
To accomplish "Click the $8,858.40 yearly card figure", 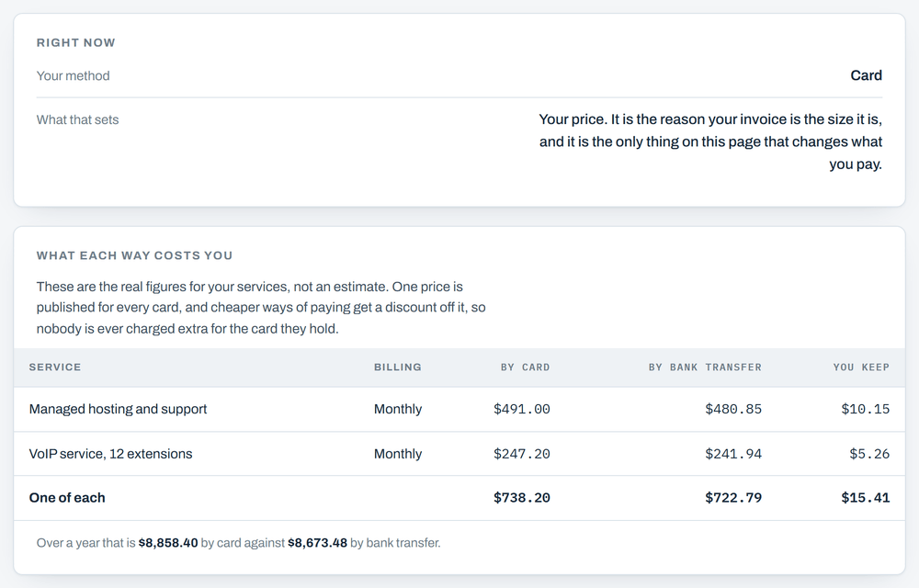I will 168,543.
